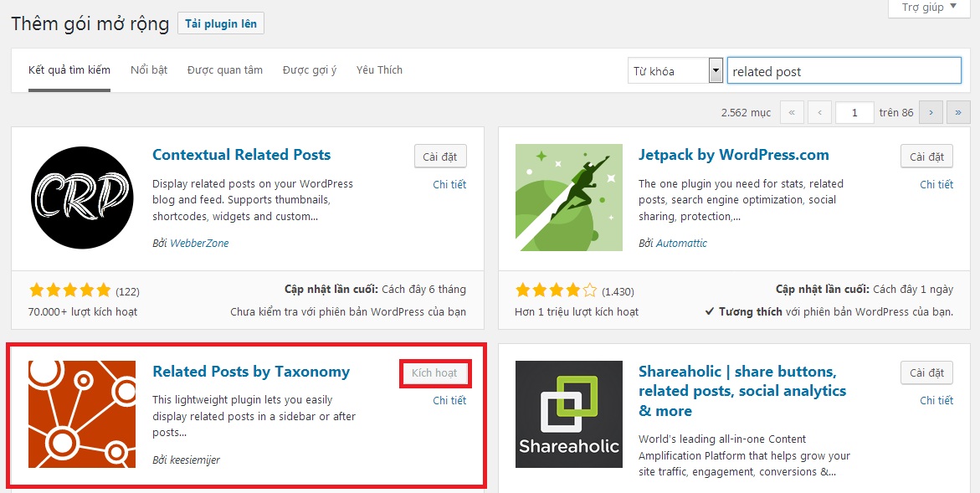This screenshot has height=493, width=980.
Task: Click the Jetpack plugin green icon
Action: [x=568, y=197]
